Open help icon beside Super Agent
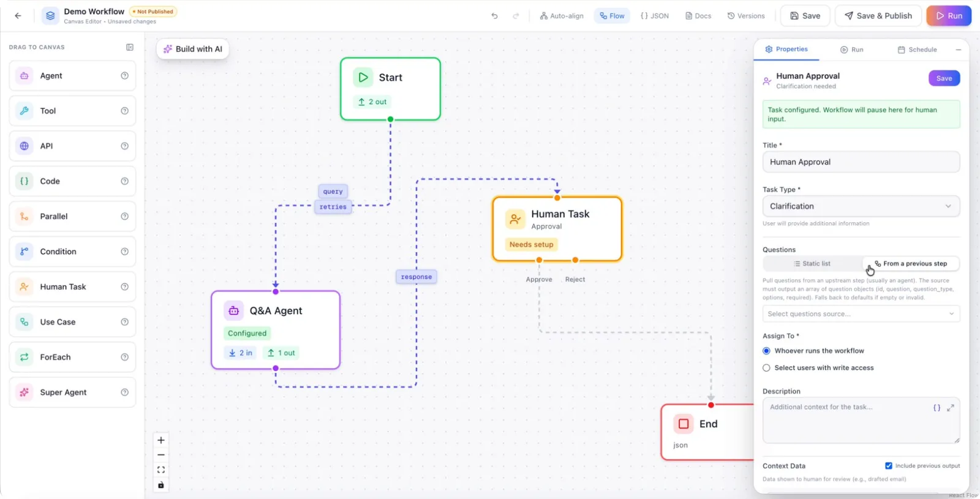Image resolution: width=980 pixels, height=499 pixels. click(125, 392)
